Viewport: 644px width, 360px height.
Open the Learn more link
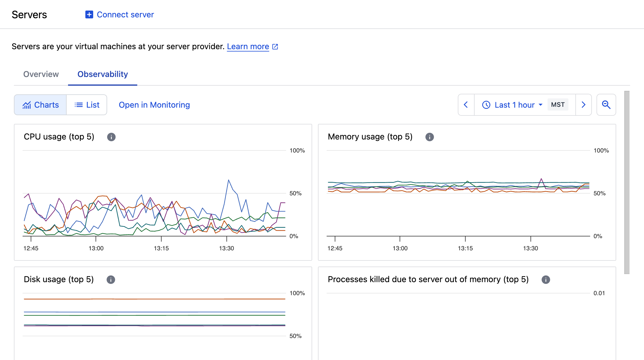pos(248,47)
